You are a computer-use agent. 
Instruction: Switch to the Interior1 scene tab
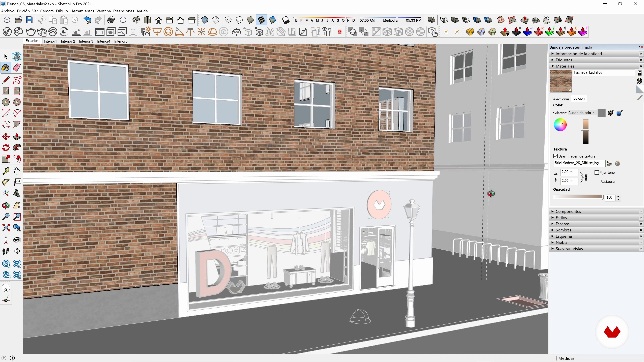(x=50, y=41)
